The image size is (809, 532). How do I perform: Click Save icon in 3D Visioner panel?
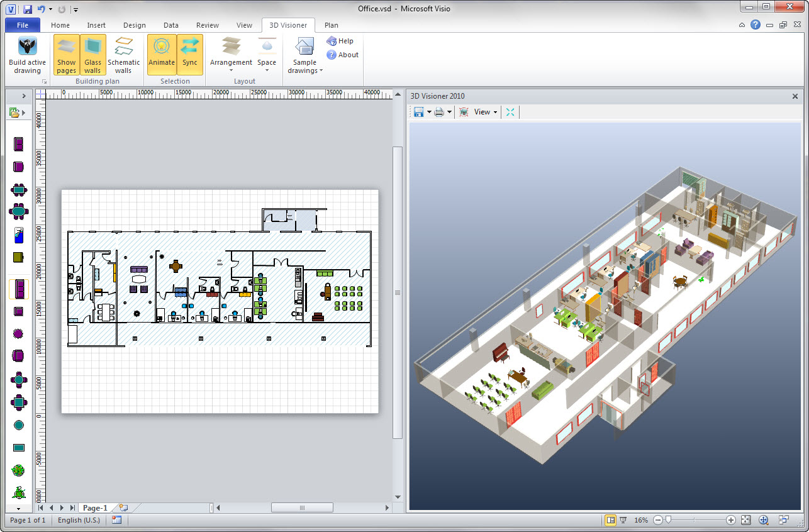[418, 112]
